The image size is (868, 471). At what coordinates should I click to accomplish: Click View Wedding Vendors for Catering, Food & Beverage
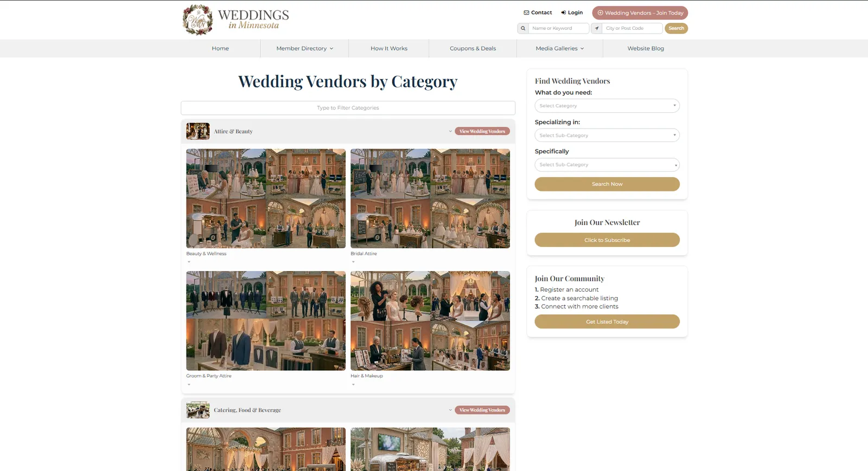482,410
